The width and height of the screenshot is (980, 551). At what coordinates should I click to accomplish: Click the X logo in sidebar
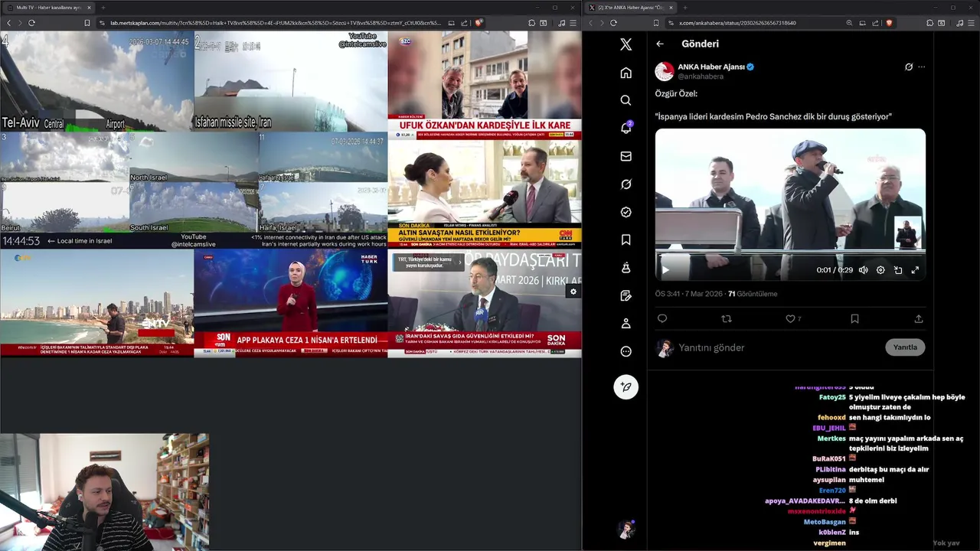pyautogui.click(x=626, y=44)
